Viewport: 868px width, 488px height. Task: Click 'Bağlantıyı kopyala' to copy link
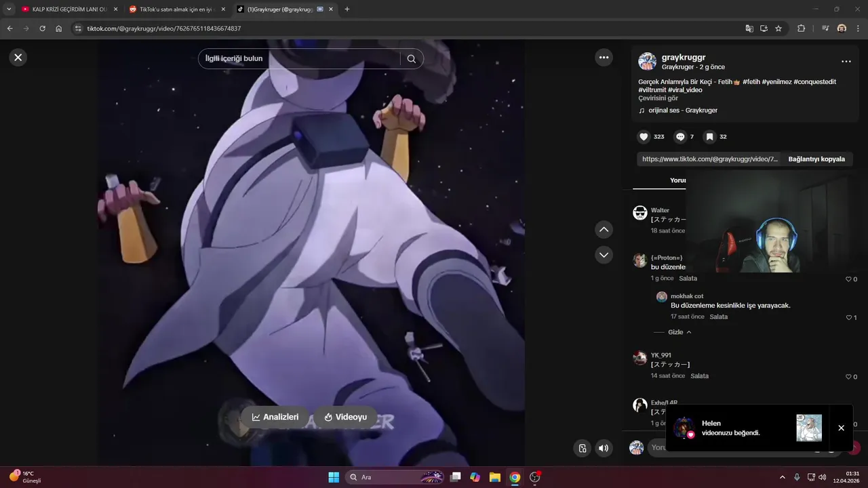(816, 159)
